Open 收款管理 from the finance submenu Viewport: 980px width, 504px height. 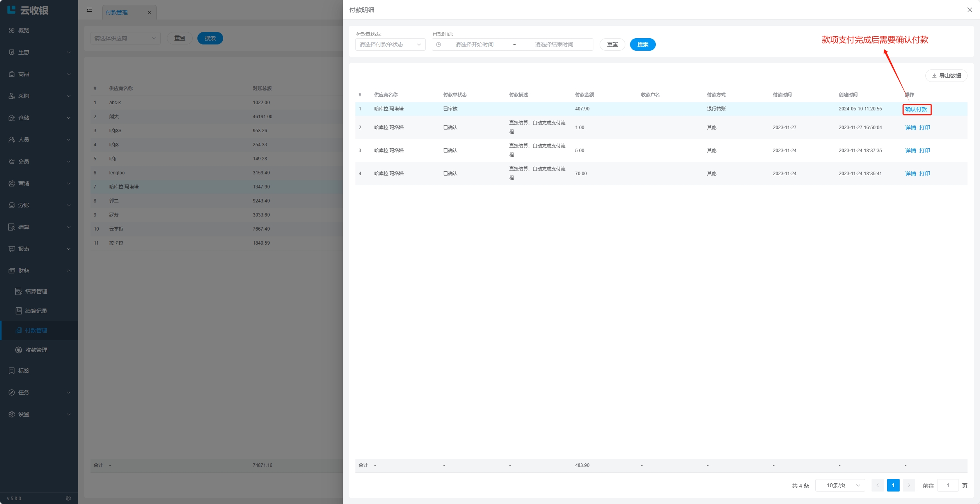(x=36, y=350)
